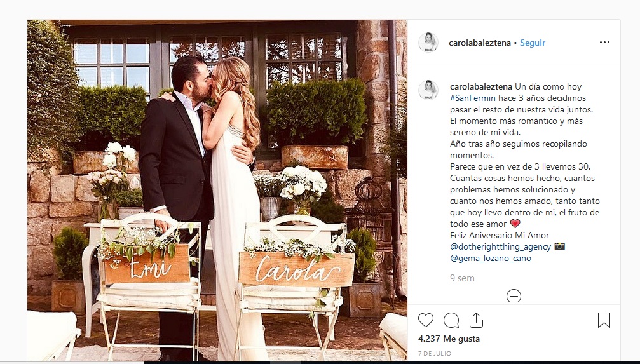Share the post using the share icon
The image size is (640, 364).
point(476,320)
